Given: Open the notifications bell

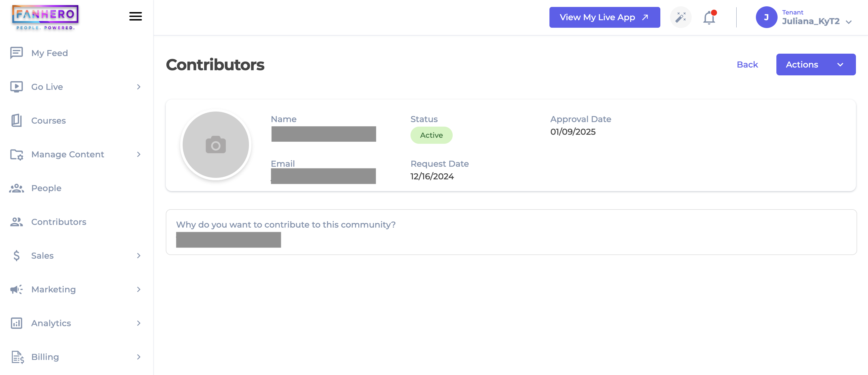Looking at the screenshot, I should [709, 17].
